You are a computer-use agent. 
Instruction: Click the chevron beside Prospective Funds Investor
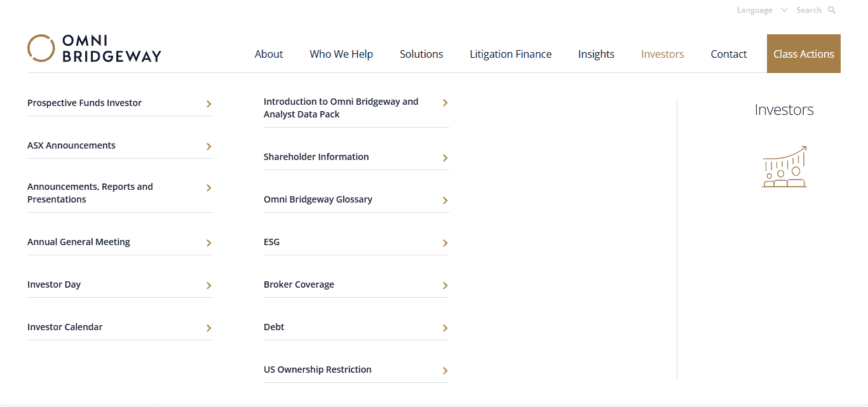tap(208, 104)
